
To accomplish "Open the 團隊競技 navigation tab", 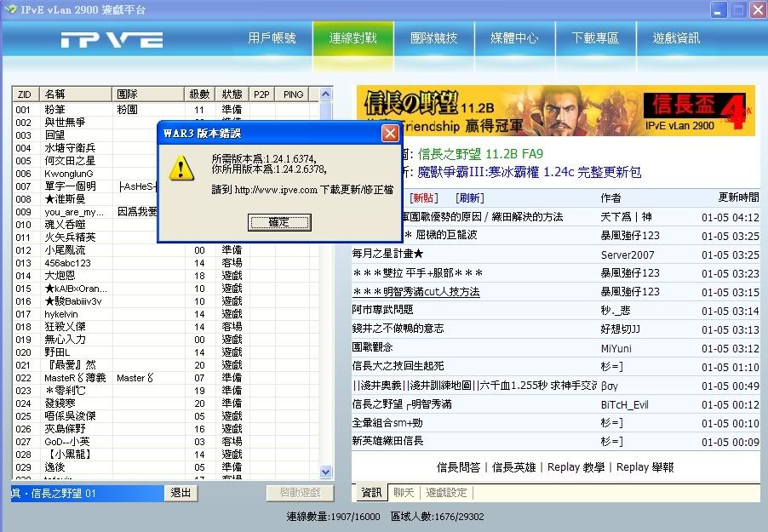I will 433,38.
